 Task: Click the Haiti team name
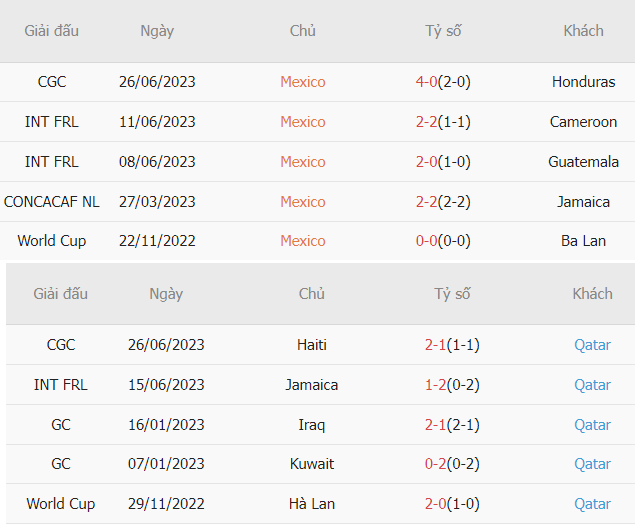pyautogui.click(x=311, y=345)
